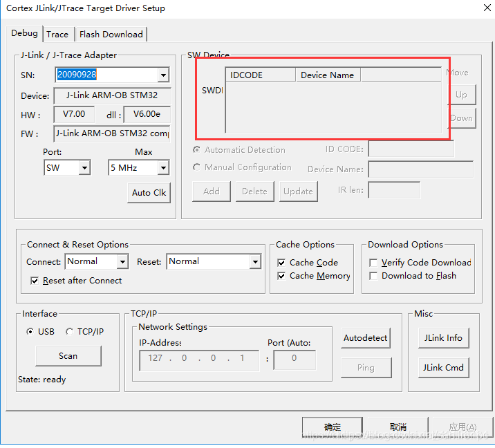Open JLink Info
The width and height of the screenshot is (495, 448).
pyautogui.click(x=444, y=338)
